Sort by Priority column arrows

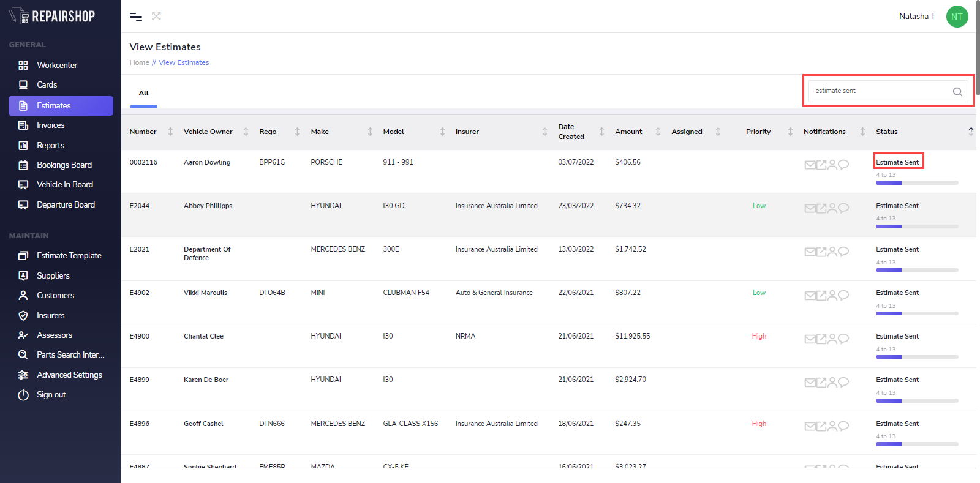tap(790, 132)
